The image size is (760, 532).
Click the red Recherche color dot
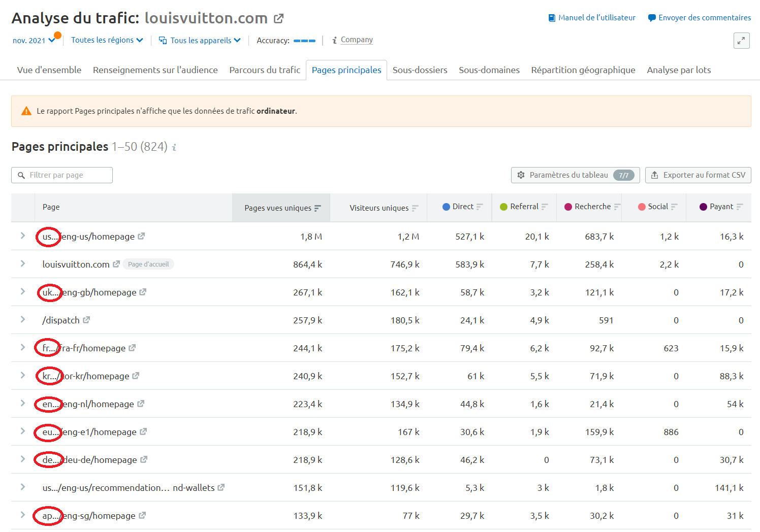click(568, 207)
